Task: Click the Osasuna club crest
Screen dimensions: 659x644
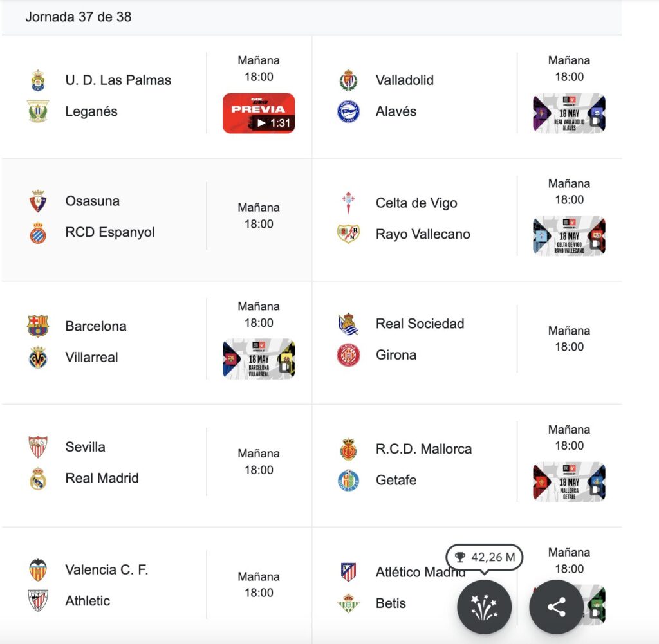Action: click(x=38, y=201)
